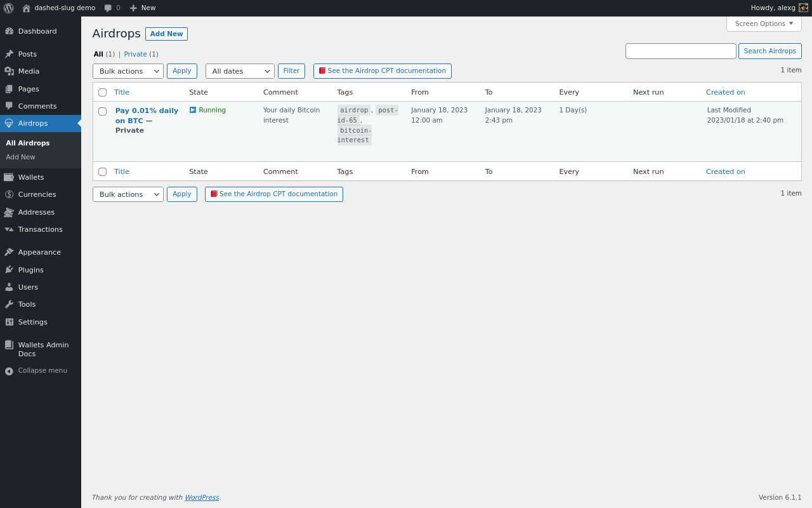Viewport: 812px width, 508px height.
Task: Click the Appearance paintbrush icon
Action: pos(9,252)
